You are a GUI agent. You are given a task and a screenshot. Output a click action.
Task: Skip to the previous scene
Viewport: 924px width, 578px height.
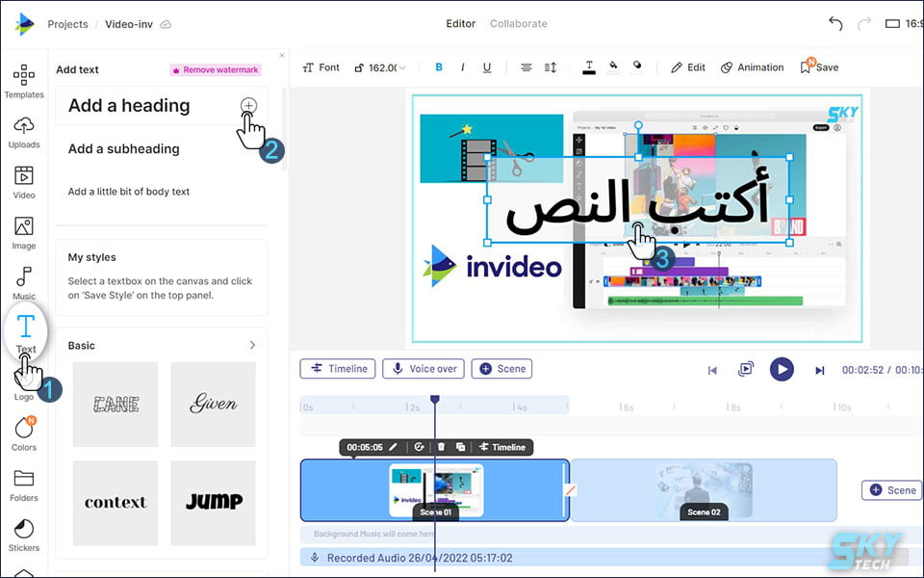click(x=712, y=370)
